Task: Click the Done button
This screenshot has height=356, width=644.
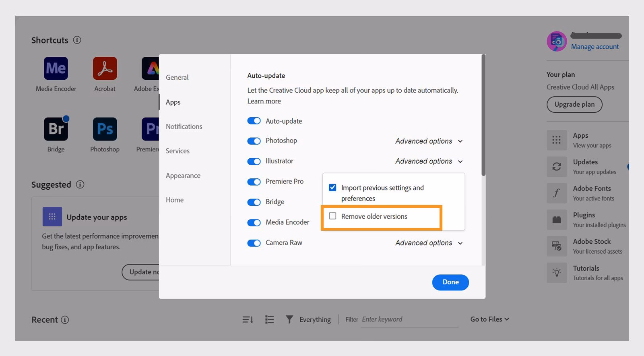Action: 450,282
